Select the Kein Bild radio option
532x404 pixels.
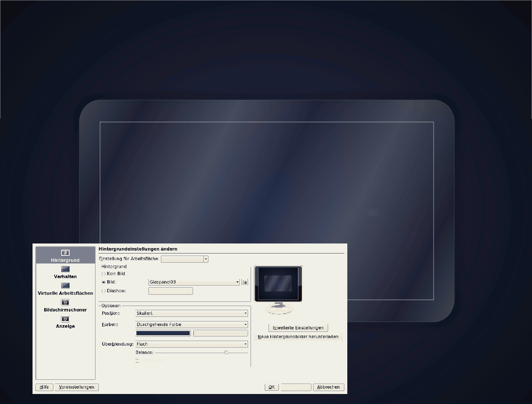click(104, 274)
